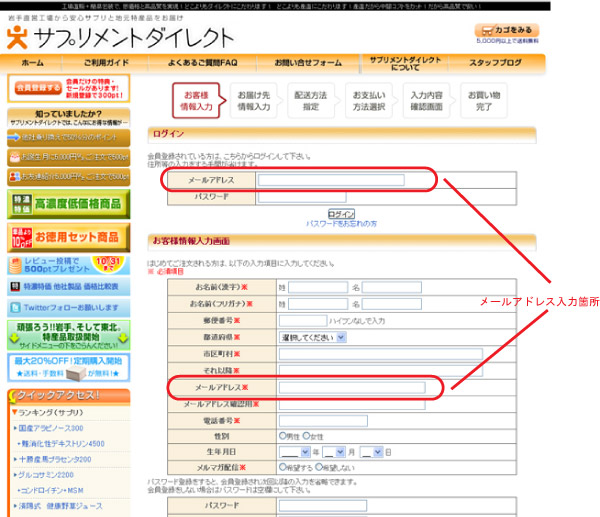
Task: Open 頑張ろう!!岩手、そして東北 banner
Action: click(68, 335)
